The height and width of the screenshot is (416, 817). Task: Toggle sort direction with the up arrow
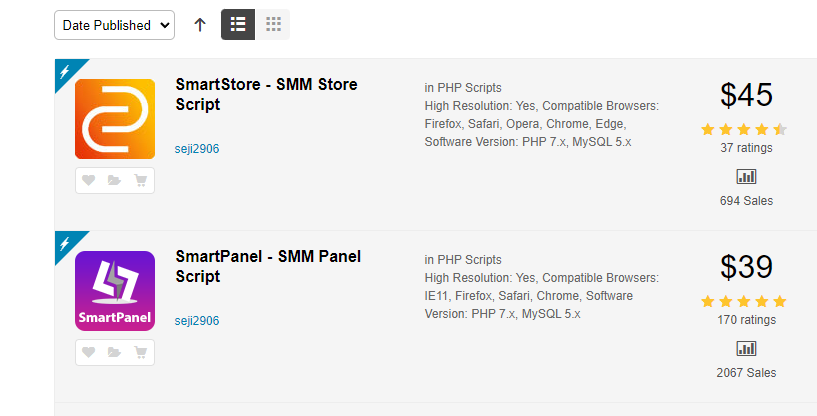coord(200,25)
